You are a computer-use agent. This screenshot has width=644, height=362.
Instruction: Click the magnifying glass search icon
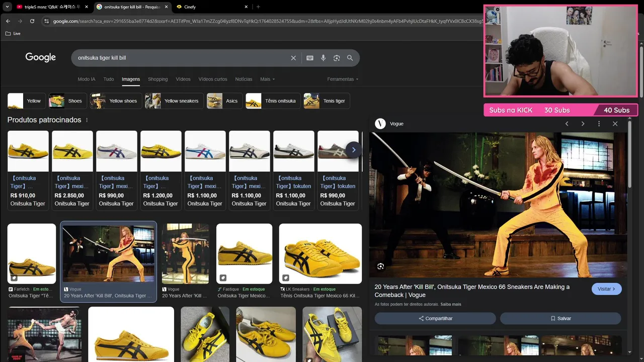[x=350, y=58]
